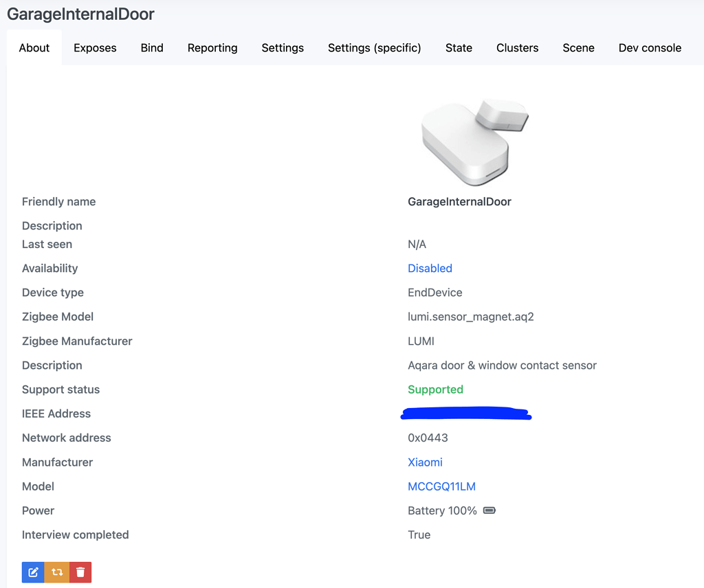This screenshot has height=588, width=704.
Task: Open the Settings tab
Action: (x=282, y=47)
